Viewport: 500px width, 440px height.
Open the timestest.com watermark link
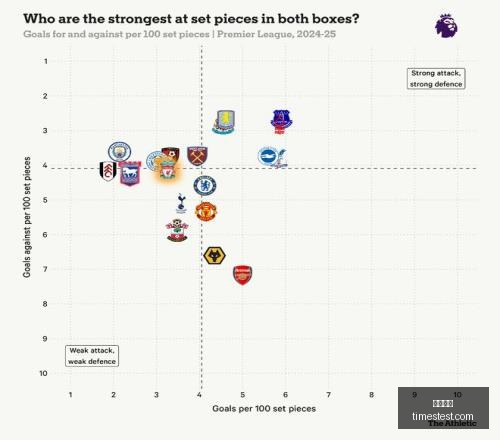[443, 416]
